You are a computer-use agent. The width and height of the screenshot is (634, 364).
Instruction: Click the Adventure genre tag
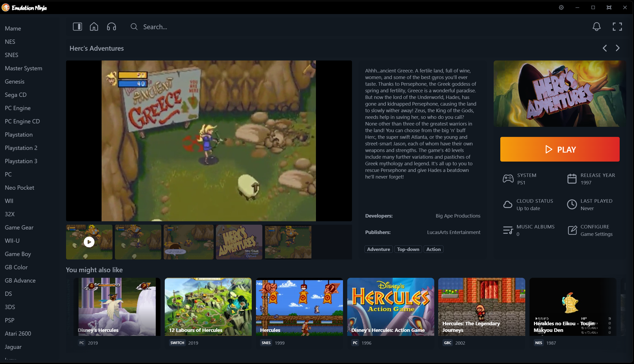(378, 249)
